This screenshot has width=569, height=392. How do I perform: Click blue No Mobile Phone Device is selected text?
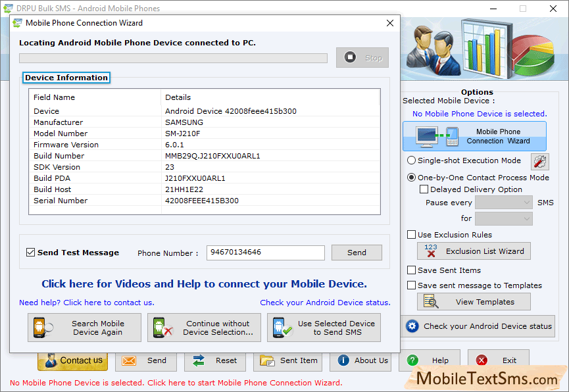[480, 114]
